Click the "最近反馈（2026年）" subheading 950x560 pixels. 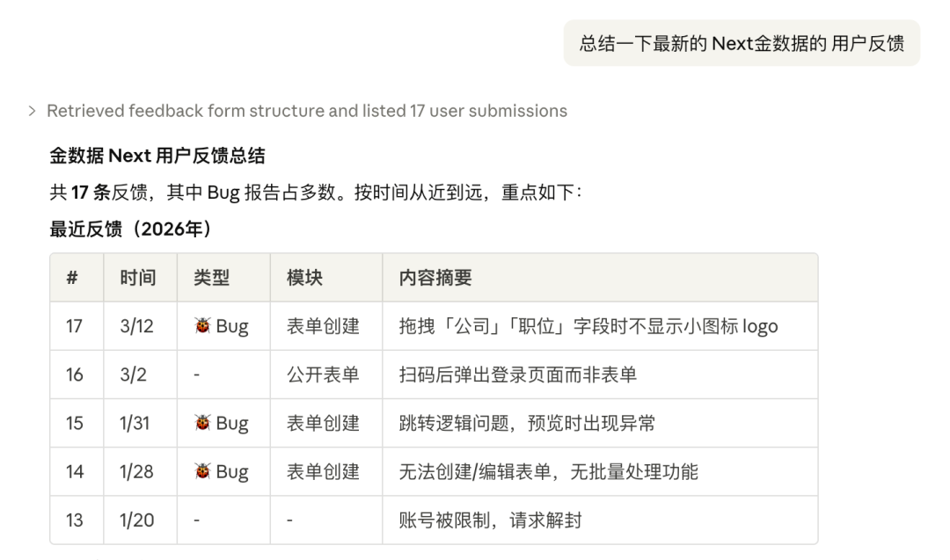(x=131, y=229)
